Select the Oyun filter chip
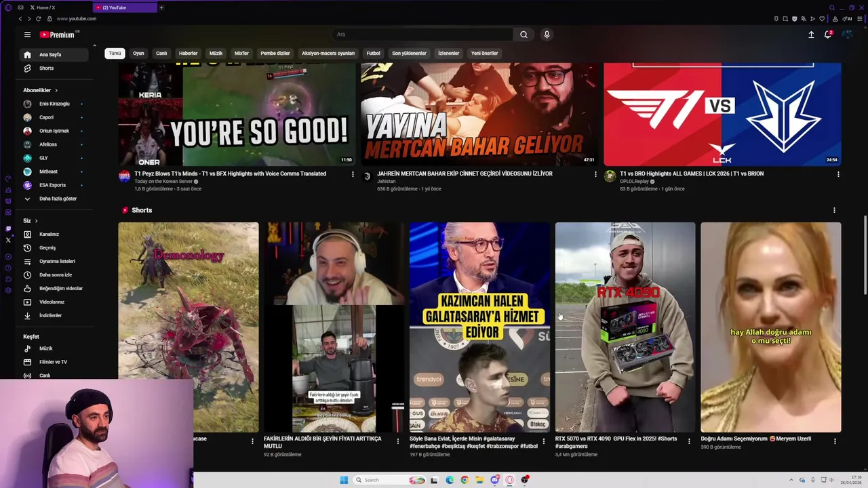Image resolution: width=868 pixels, height=488 pixels. (138, 53)
